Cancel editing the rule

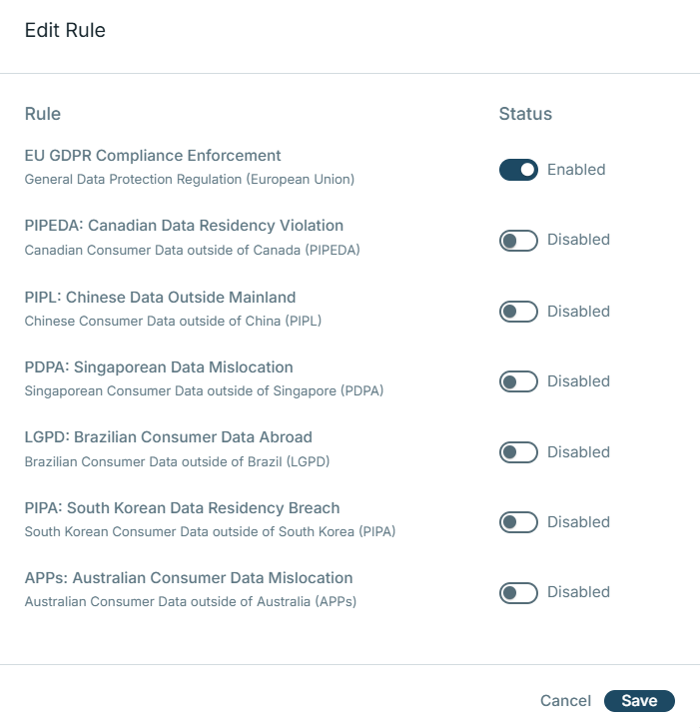click(565, 701)
